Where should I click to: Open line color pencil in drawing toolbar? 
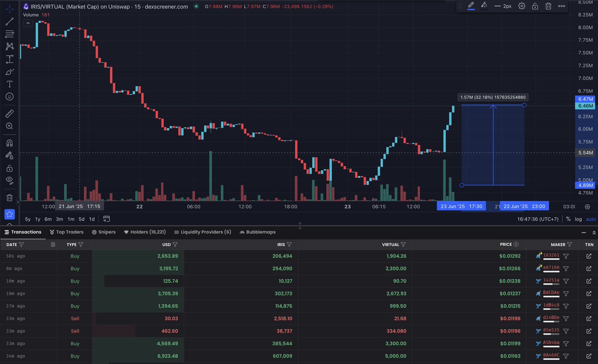(x=471, y=6)
